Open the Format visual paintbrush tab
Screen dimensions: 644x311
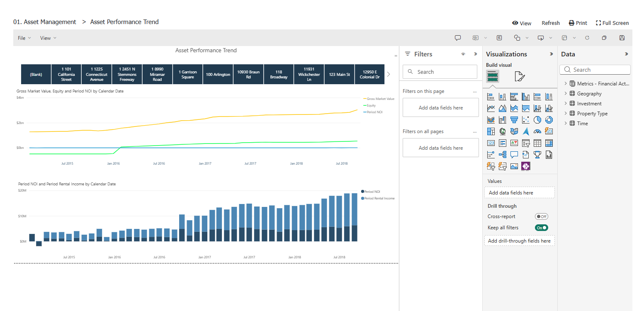point(520,76)
